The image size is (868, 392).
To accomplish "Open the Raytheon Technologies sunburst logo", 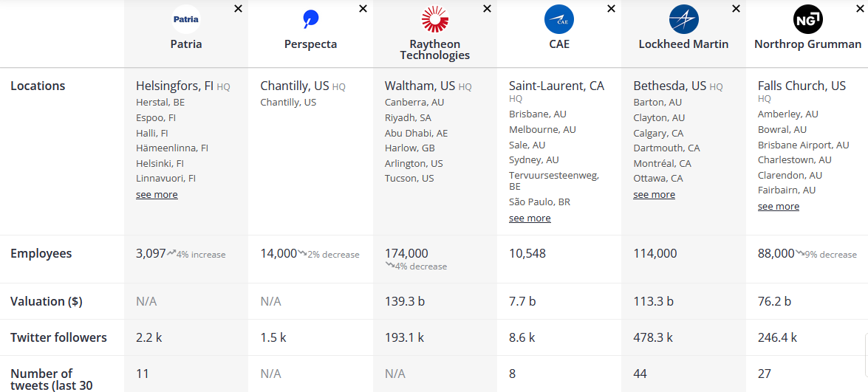I will coord(434,19).
